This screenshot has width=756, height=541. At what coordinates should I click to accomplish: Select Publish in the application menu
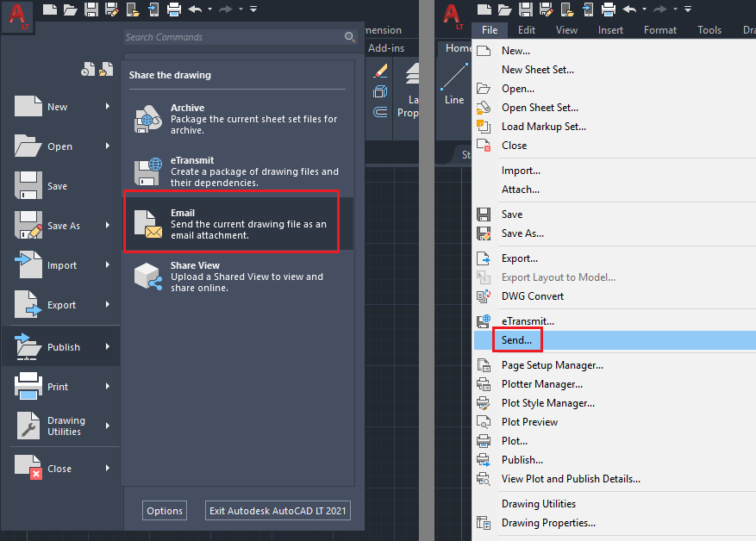pos(60,346)
